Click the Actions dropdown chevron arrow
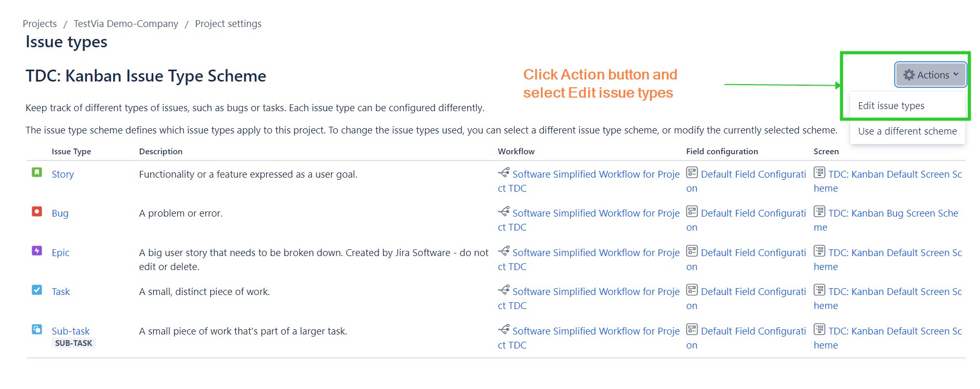This screenshot has width=980, height=389. (x=956, y=74)
